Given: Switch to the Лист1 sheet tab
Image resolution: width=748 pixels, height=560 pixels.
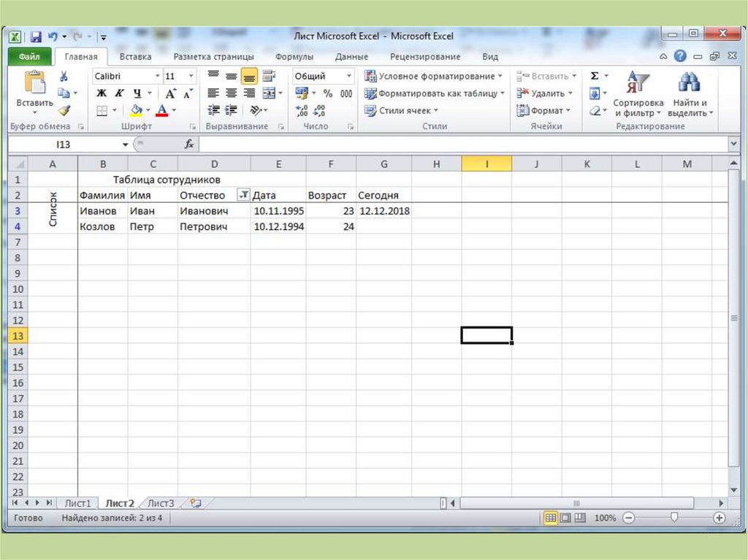Looking at the screenshot, I should pos(78,503).
